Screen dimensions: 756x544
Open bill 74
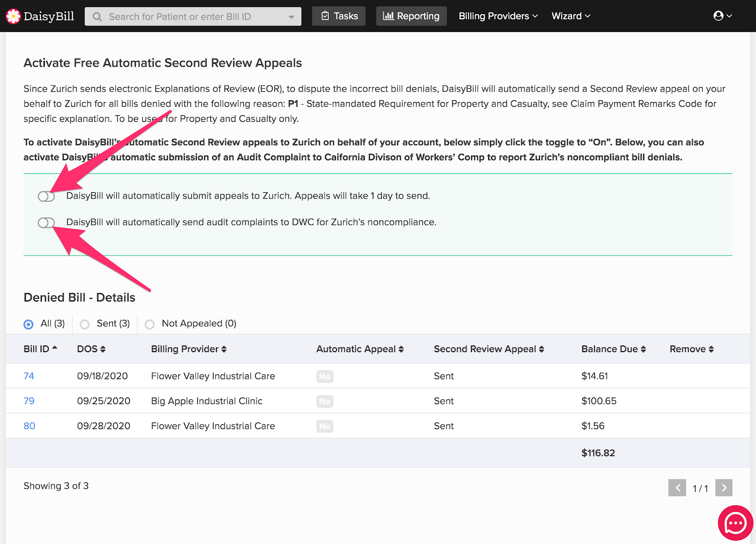pyautogui.click(x=29, y=376)
